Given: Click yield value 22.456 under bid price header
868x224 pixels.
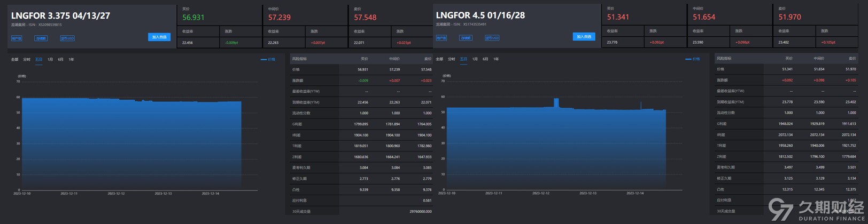Looking at the screenshot, I should [x=188, y=43].
